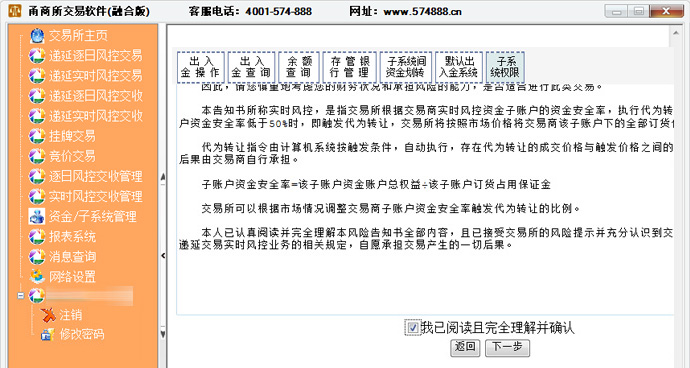Screen dimensions: 690x368
Task: Collapse the sidebar with the splitter arrow
Action: (163, 255)
